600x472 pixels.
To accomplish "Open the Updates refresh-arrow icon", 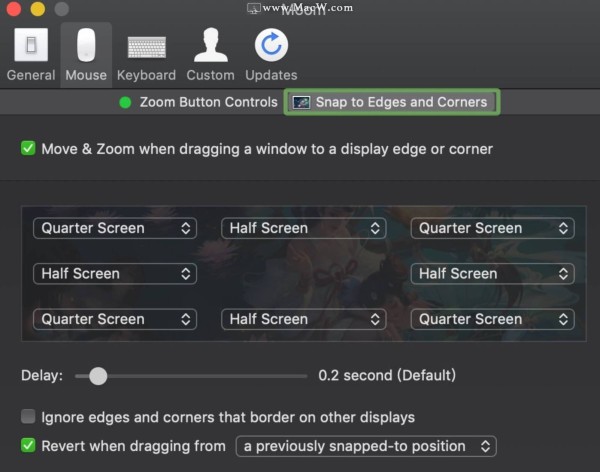I will click(x=271, y=45).
